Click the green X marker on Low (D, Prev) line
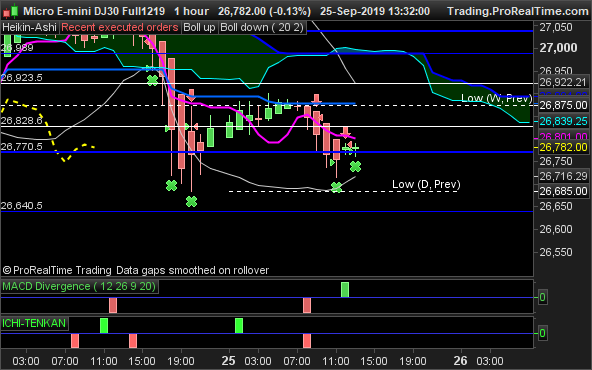The width and height of the screenshot is (592, 370). [336, 187]
